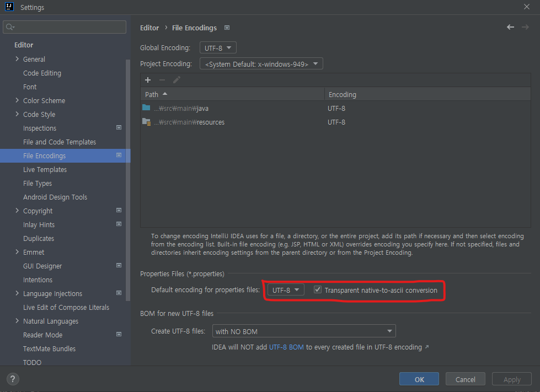
Task: Click the Cancel button
Action: pos(466,379)
